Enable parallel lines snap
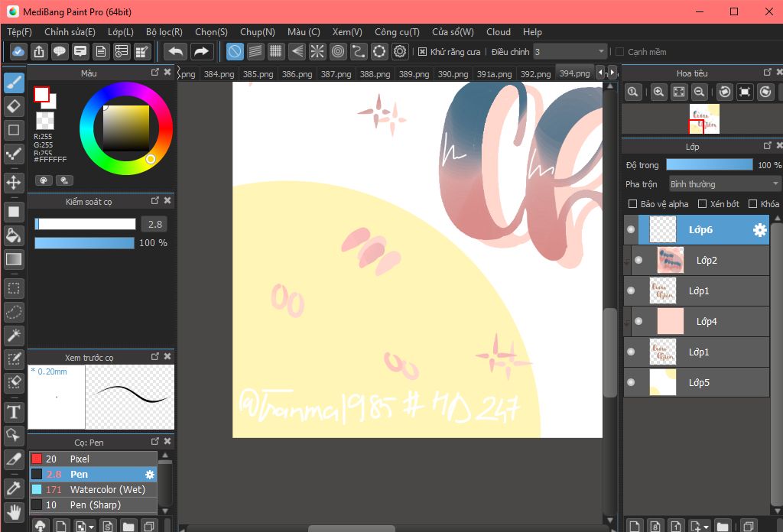The height and width of the screenshot is (532, 783). pos(255,51)
